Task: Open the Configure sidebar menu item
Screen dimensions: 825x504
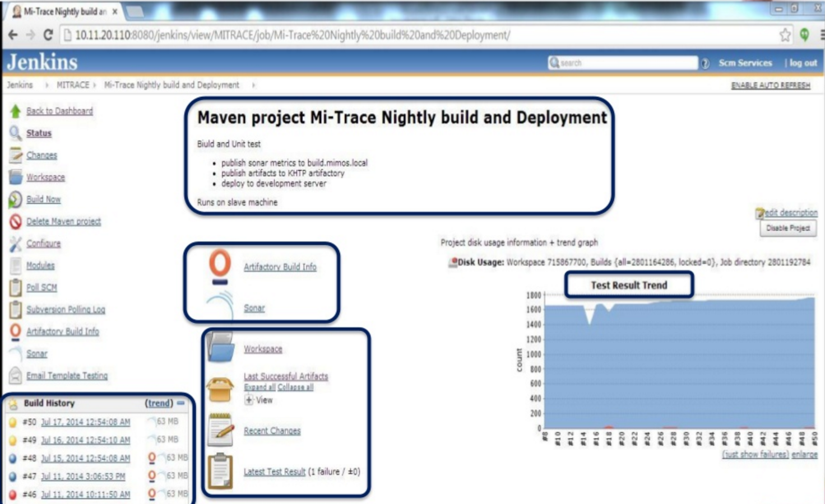Action: click(x=43, y=244)
